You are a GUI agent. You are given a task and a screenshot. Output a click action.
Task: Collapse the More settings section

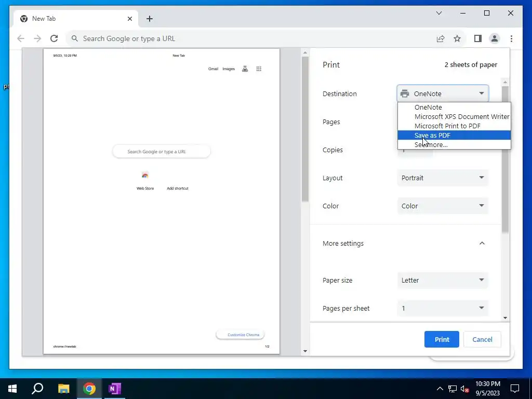point(482,243)
